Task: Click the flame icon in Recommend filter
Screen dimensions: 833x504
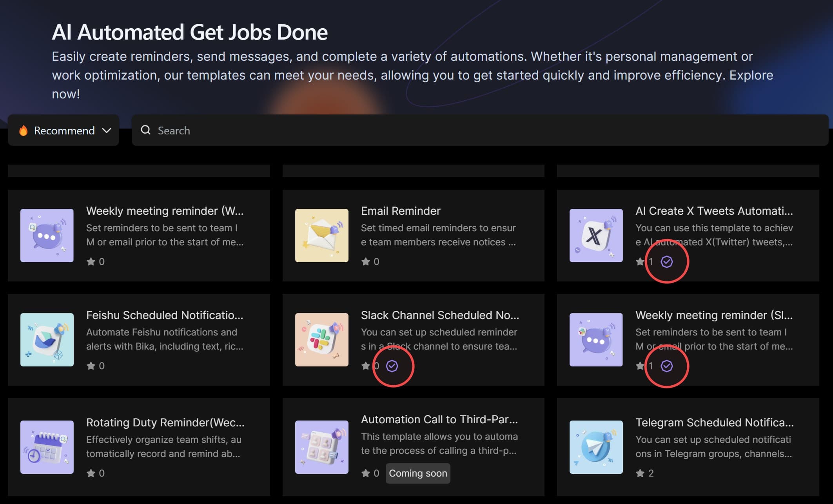Action: (24, 131)
